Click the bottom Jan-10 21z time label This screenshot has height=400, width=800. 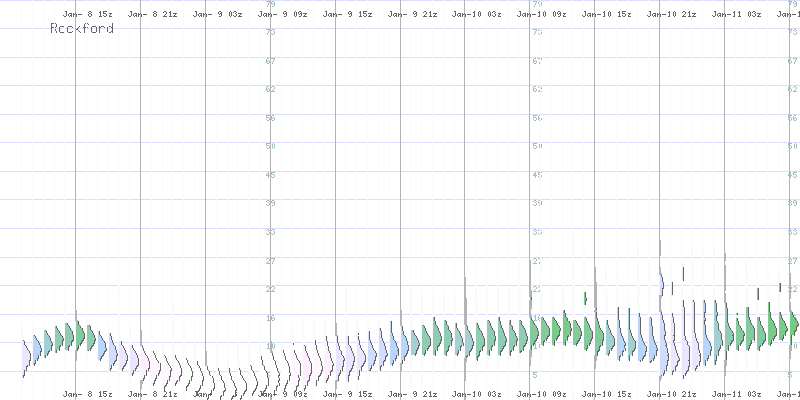[x=672, y=394]
